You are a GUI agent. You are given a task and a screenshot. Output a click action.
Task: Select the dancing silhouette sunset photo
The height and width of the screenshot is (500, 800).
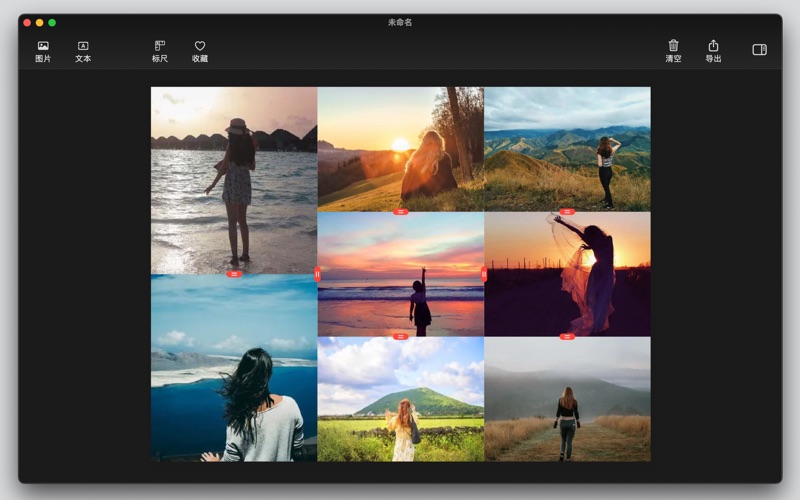567,274
